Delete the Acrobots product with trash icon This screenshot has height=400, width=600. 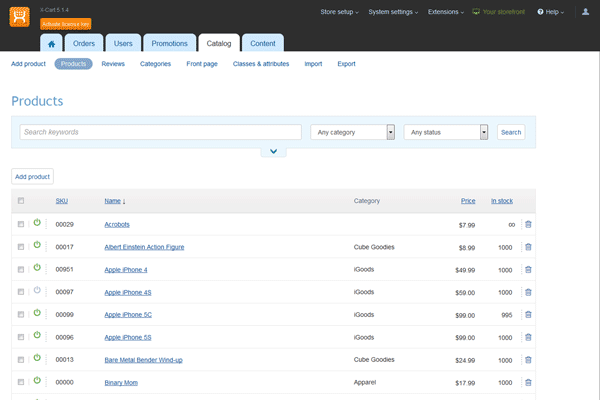[x=528, y=224]
